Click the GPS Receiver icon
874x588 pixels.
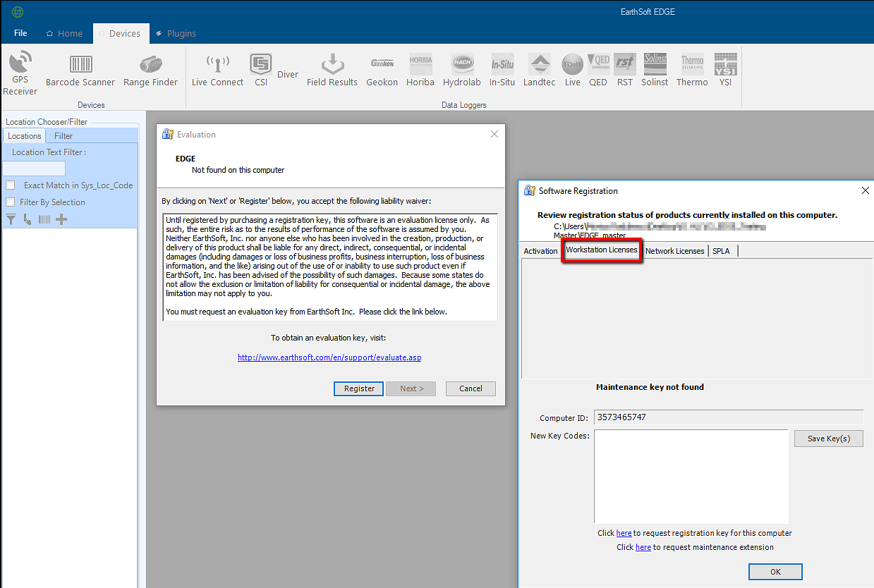pos(20,62)
